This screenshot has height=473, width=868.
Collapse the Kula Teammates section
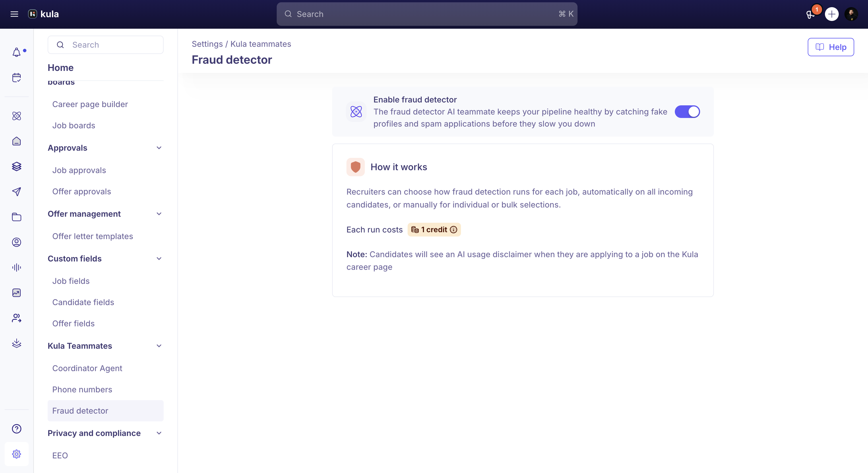(159, 346)
